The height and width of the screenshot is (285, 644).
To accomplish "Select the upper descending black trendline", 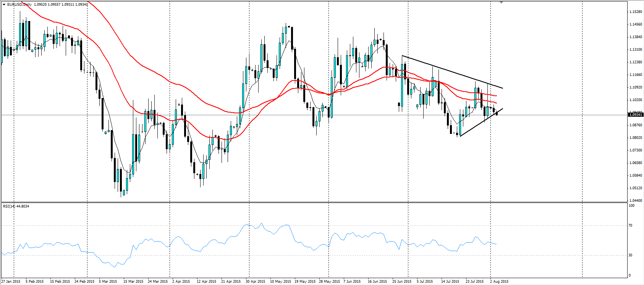I will [452, 72].
